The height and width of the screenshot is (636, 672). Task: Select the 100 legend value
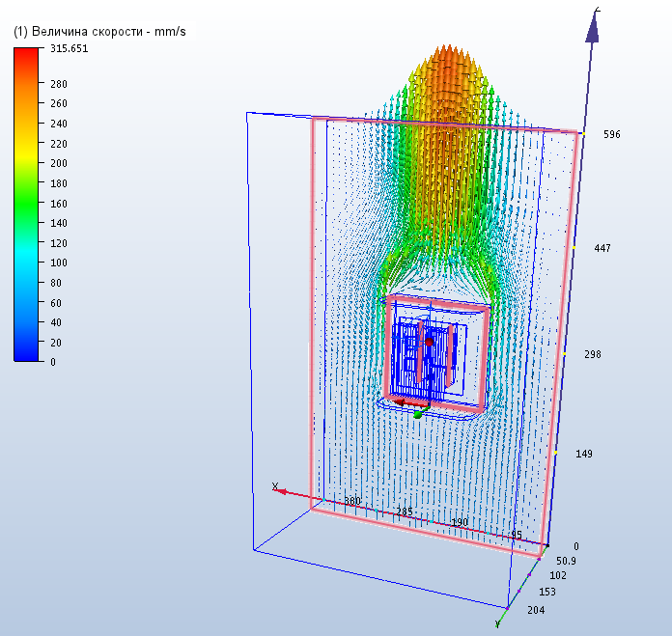tap(59, 263)
